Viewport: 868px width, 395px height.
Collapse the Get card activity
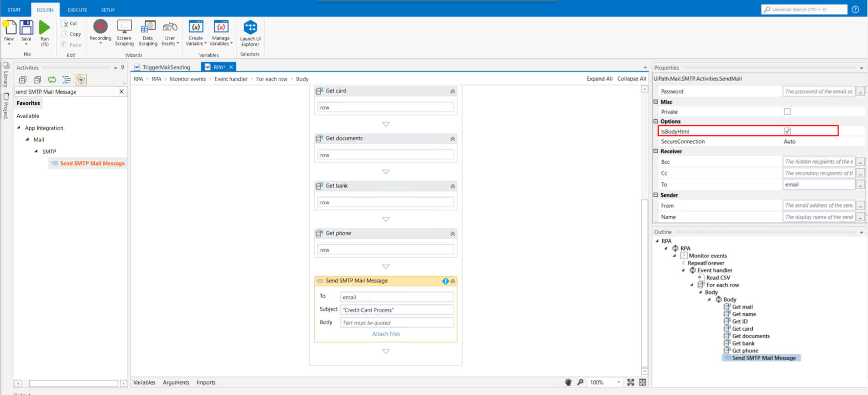click(452, 91)
